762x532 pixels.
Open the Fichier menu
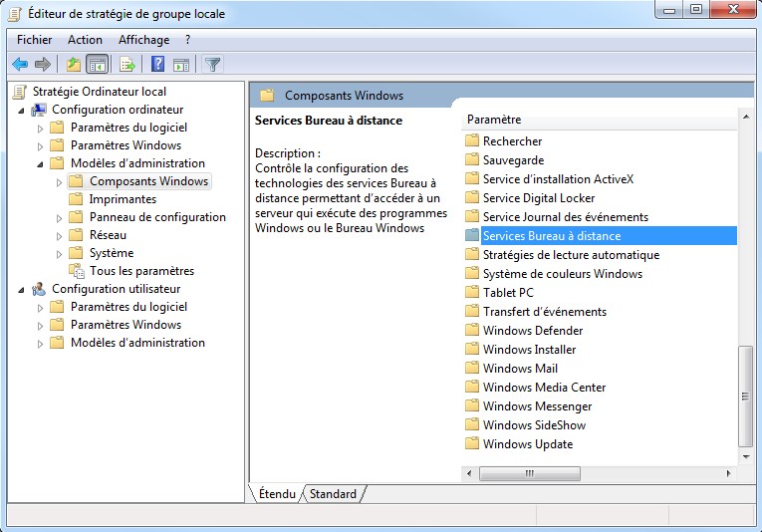click(x=34, y=40)
